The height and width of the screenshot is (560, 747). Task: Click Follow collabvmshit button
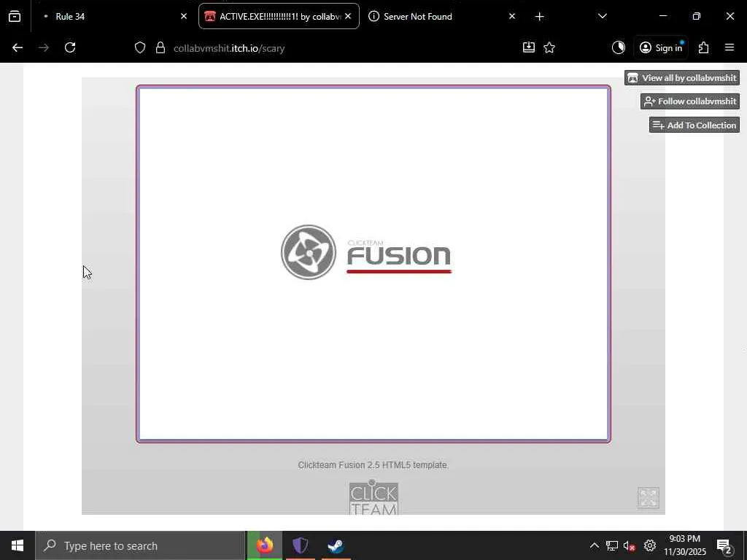pos(690,101)
